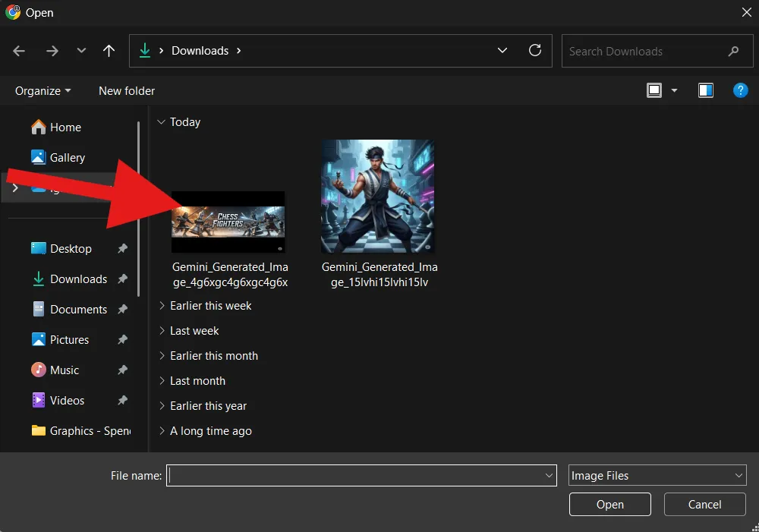Click the search magnifier icon
Image resolution: width=759 pixels, height=532 pixels.
click(733, 51)
